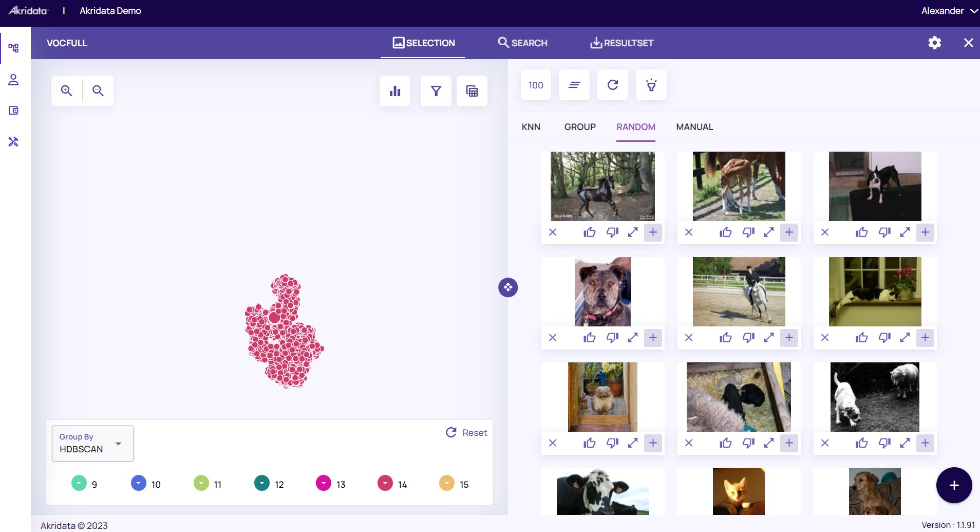Remove the black horse image card

click(x=553, y=232)
